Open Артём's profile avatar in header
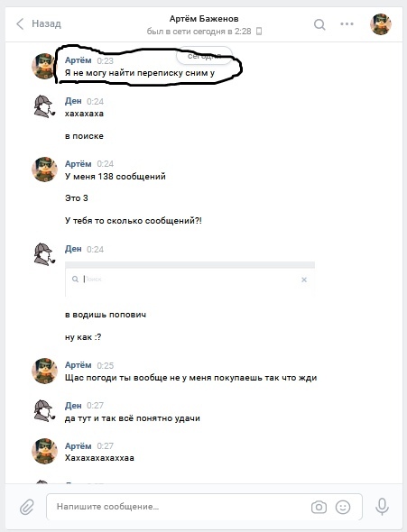This screenshot has width=407, height=532. 381,24
